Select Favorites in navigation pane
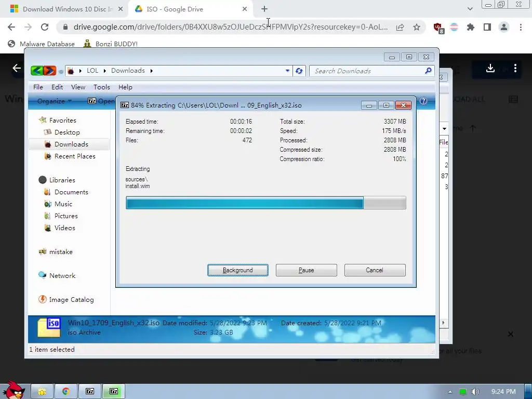This screenshot has width=532, height=399. (x=62, y=121)
